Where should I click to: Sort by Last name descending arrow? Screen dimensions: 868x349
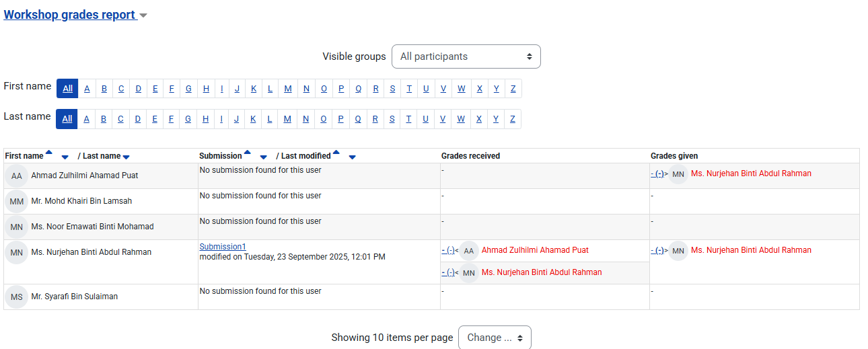click(x=126, y=157)
